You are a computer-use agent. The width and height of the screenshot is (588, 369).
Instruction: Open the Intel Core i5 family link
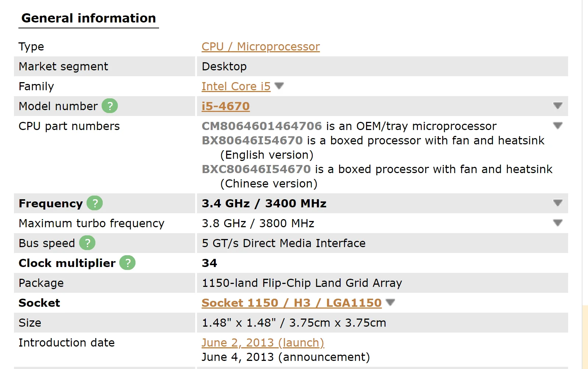[x=236, y=87]
